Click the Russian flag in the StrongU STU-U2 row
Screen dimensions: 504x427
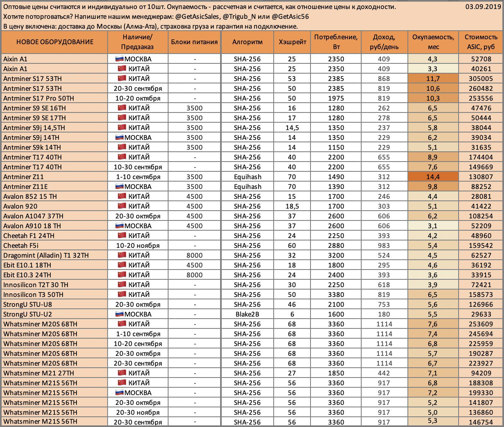pos(119,314)
